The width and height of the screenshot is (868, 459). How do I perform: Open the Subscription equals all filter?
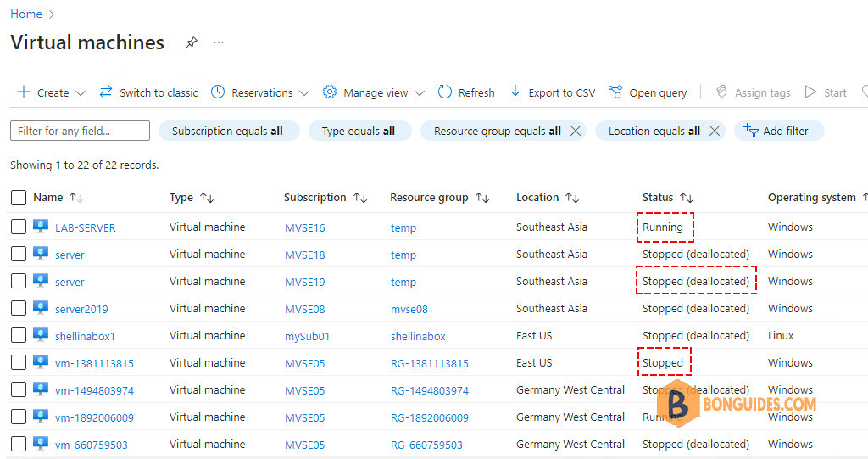(229, 131)
